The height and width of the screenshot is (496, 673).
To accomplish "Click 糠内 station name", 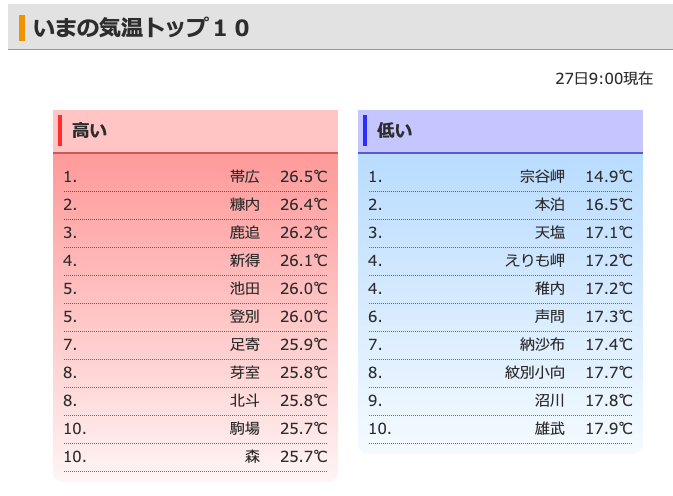I will (x=244, y=205).
